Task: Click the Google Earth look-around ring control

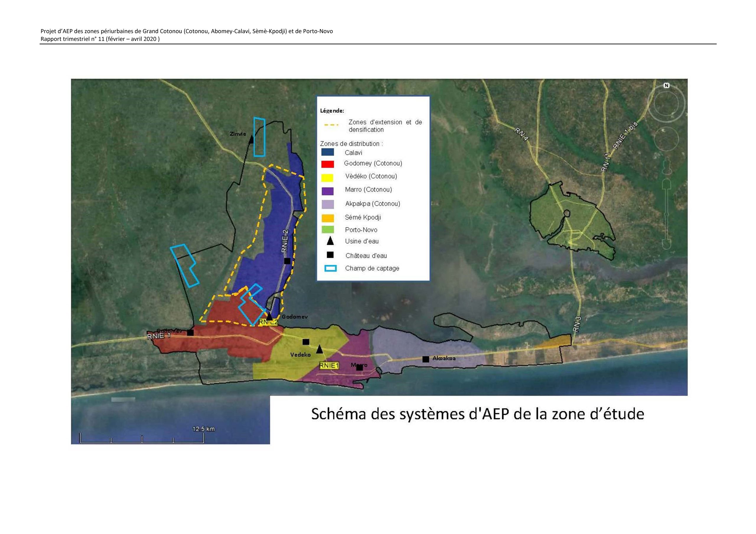Action: [667, 103]
